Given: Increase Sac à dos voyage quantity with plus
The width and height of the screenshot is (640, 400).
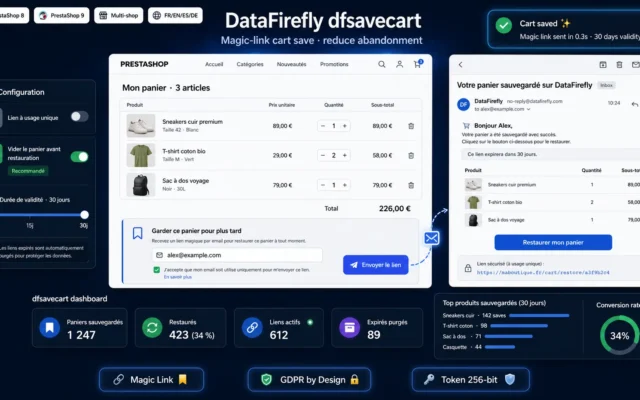Looking at the screenshot, I should (344, 185).
